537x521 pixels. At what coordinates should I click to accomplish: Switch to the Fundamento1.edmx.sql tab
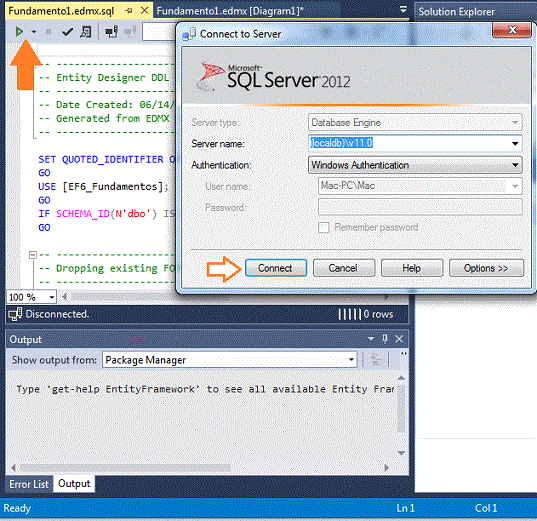(x=61, y=11)
